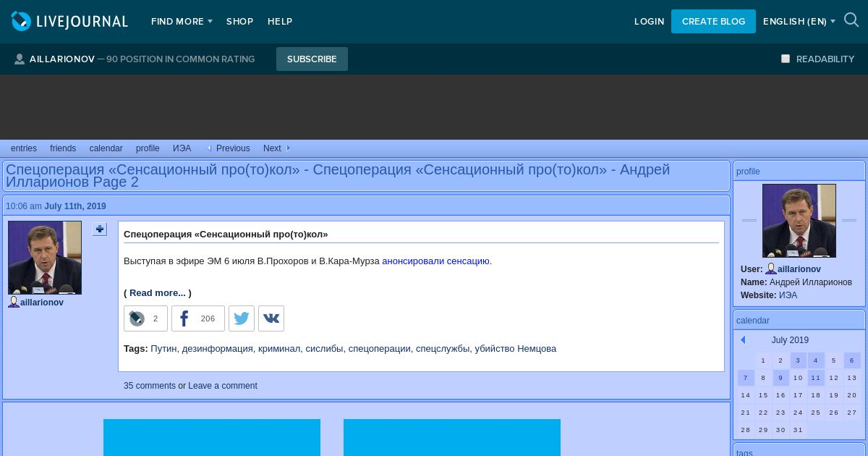Click the left blue advertisement banner

[212, 437]
